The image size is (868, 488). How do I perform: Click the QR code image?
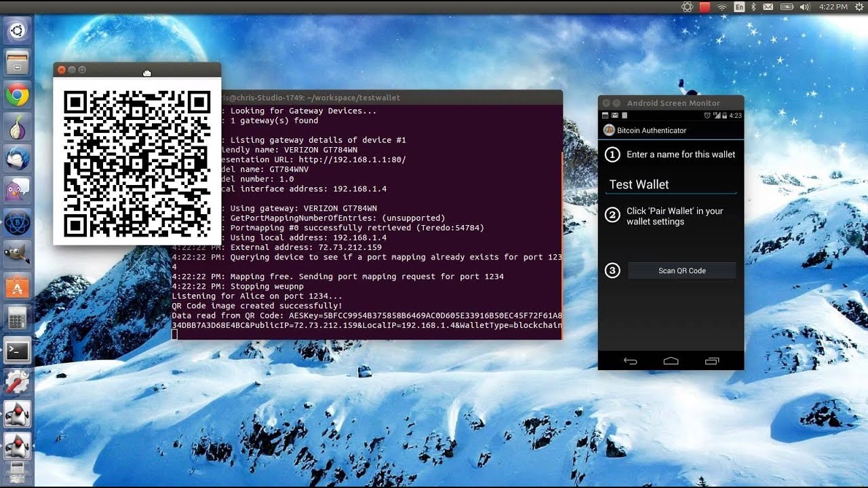pos(137,164)
